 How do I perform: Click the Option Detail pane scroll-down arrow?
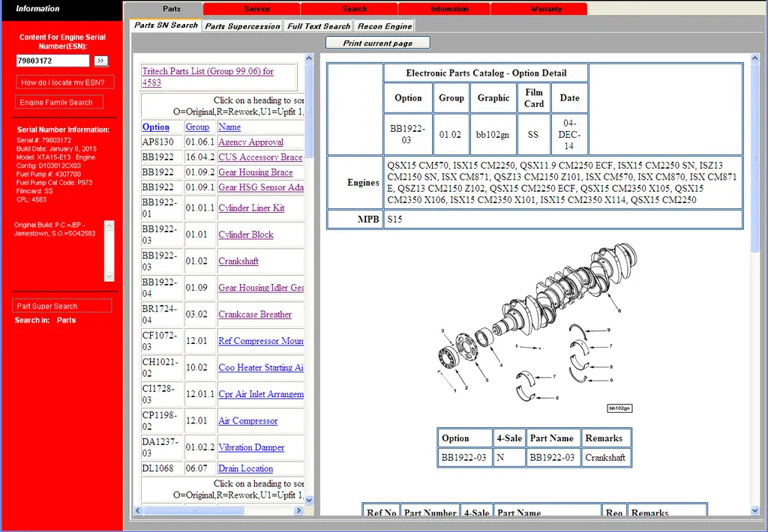pos(754,510)
